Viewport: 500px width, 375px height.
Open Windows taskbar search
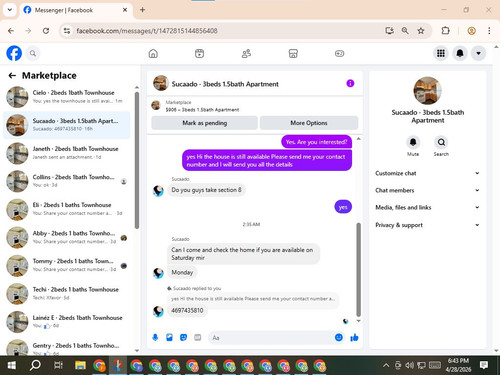click(x=35, y=365)
